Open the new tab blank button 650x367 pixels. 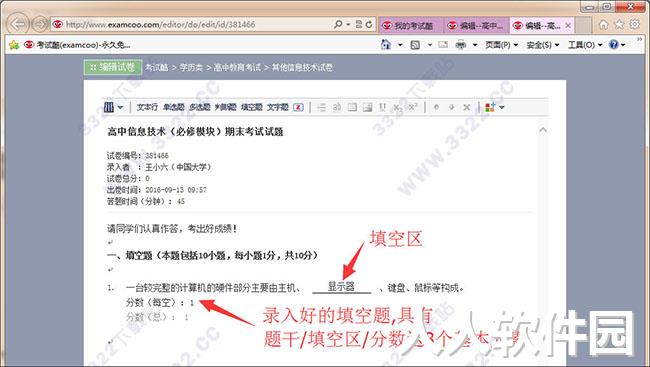(582, 26)
